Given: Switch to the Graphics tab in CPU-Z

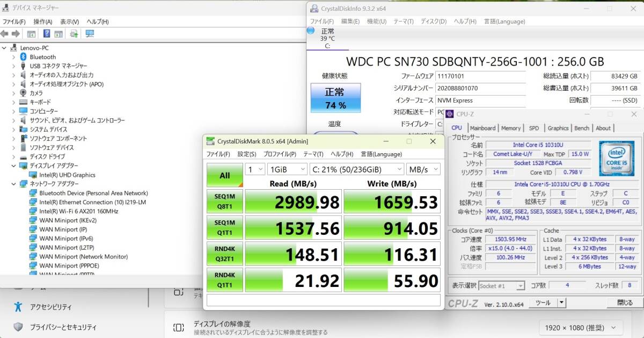Looking at the screenshot, I should (558, 128).
